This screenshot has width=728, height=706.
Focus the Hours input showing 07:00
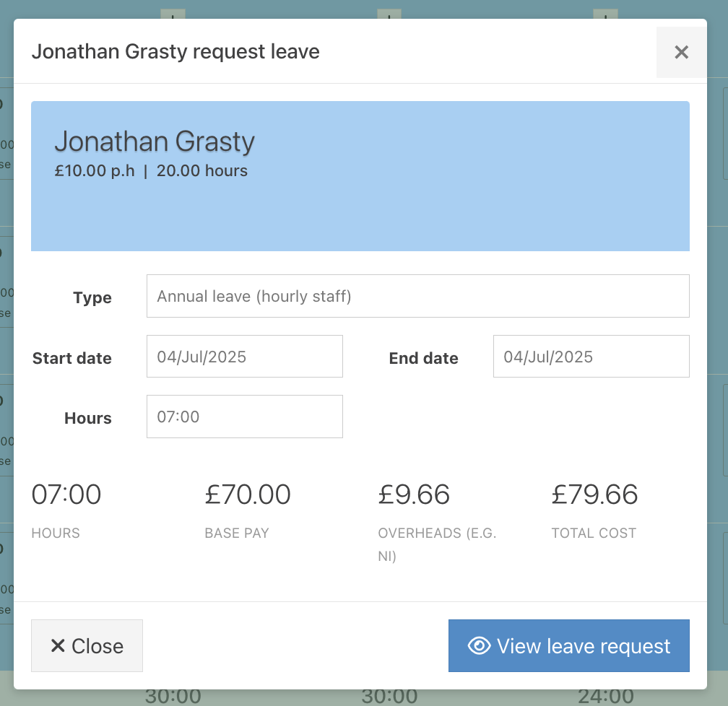tap(245, 417)
